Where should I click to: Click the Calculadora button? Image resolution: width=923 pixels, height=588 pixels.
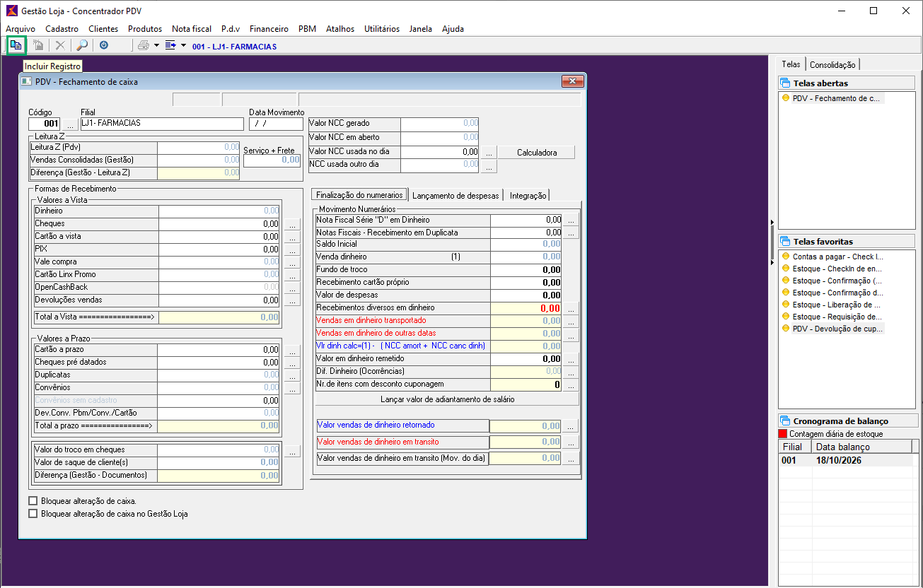pos(536,153)
